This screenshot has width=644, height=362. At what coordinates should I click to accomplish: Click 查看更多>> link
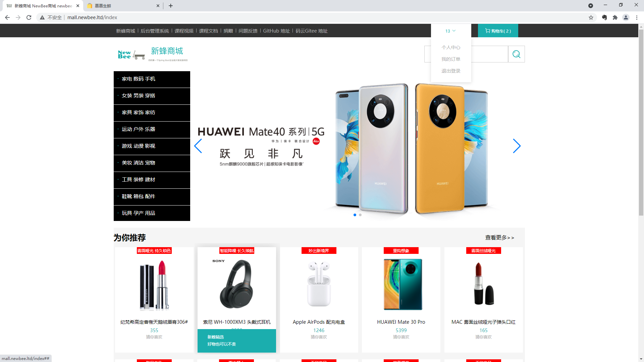[499, 237]
